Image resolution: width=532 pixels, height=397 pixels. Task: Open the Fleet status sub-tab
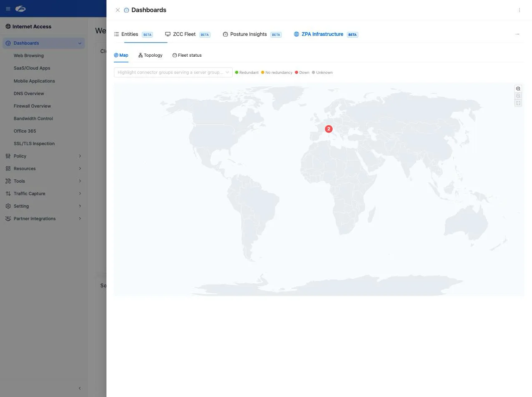point(187,55)
